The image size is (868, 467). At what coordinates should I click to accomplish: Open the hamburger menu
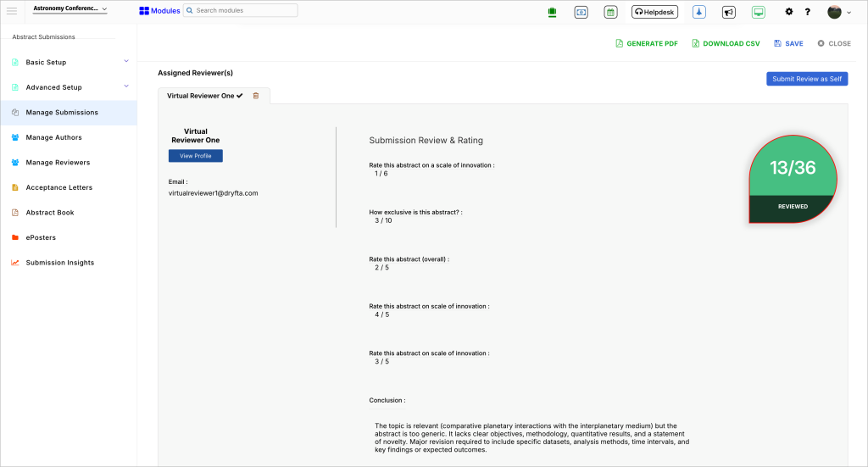[12, 10]
